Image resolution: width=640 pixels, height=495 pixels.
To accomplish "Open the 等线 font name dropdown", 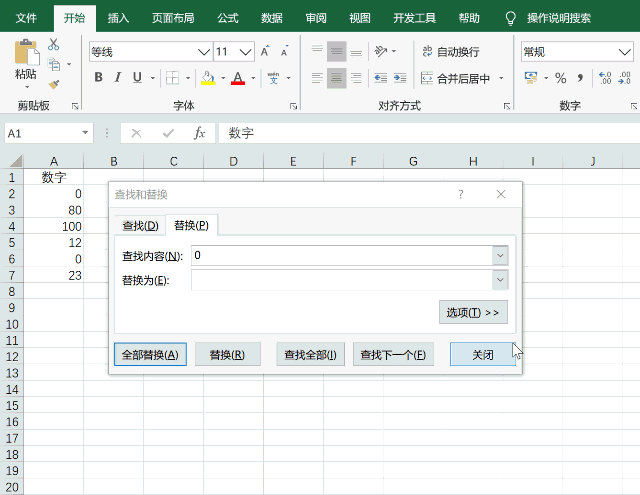I will pos(204,52).
